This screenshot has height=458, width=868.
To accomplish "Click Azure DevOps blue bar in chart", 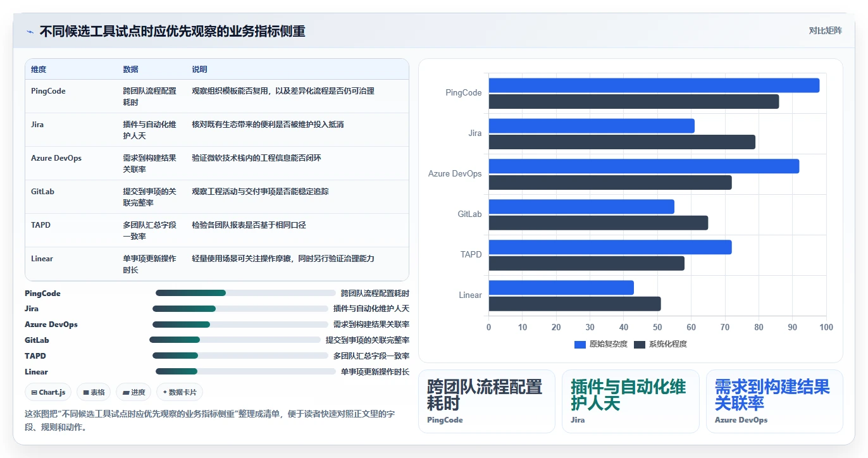I will click(644, 166).
